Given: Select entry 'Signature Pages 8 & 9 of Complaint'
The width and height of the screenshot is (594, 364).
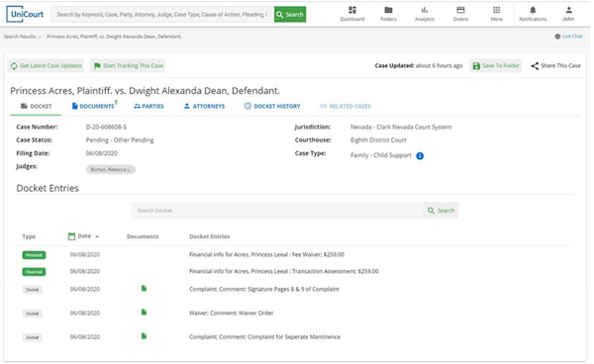Looking at the screenshot, I should click(294, 289).
